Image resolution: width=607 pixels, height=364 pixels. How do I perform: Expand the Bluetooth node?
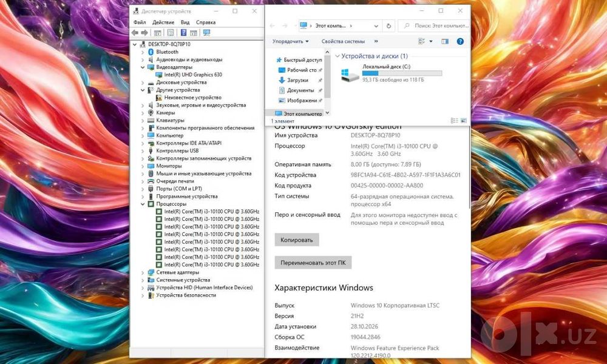(x=143, y=52)
